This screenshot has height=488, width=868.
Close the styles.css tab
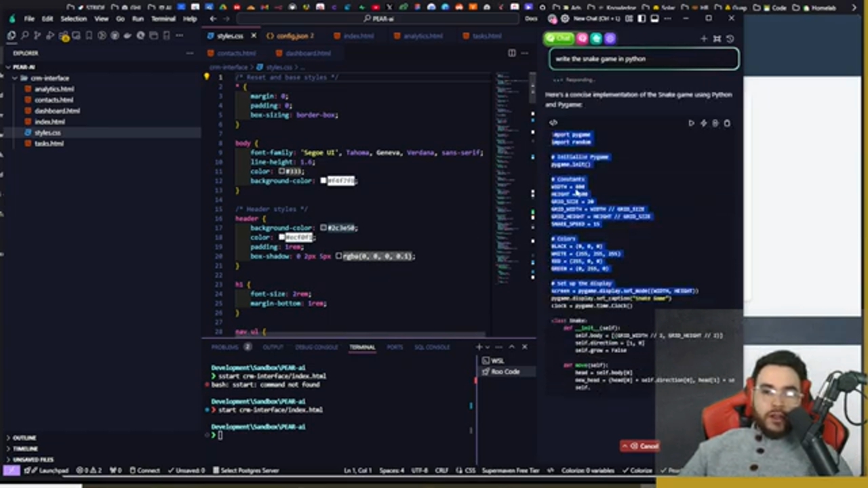click(254, 36)
